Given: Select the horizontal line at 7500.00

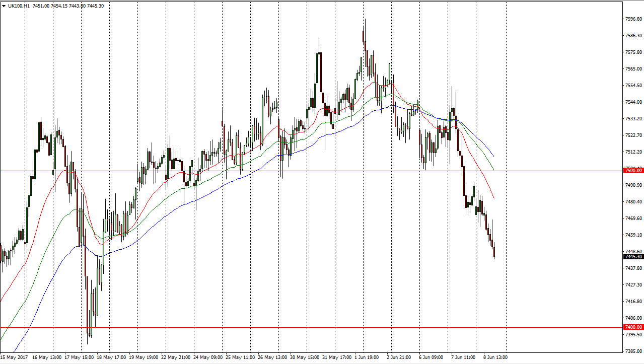Looking at the screenshot, I should pos(302,171).
